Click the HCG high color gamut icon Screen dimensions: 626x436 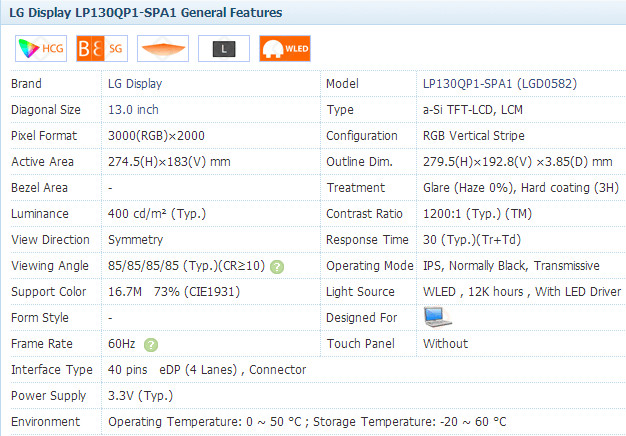(x=41, y=48)
